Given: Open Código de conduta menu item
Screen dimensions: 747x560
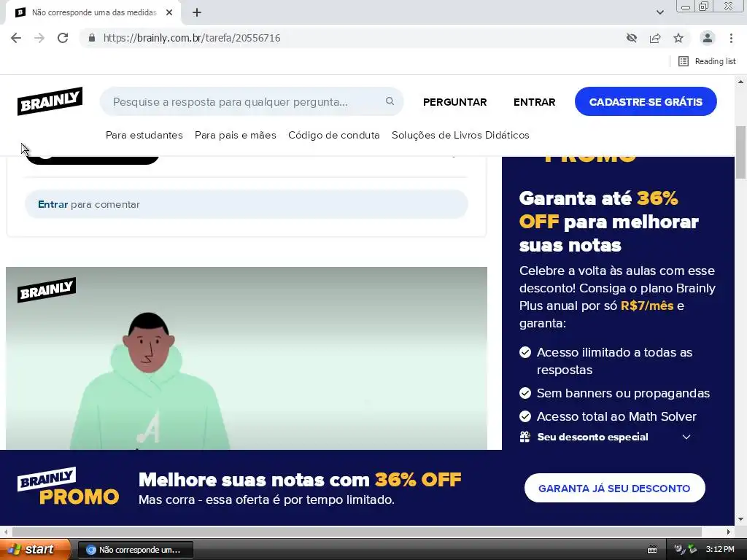Looking at the screenshot, I should (x=334, y=135).
